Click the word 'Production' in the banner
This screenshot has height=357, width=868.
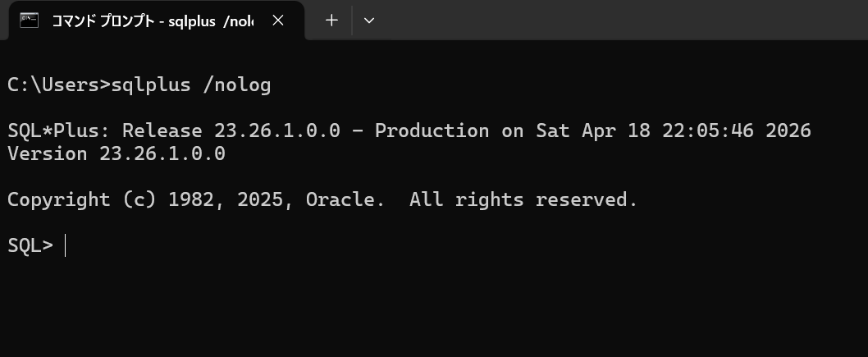(432, 130)
